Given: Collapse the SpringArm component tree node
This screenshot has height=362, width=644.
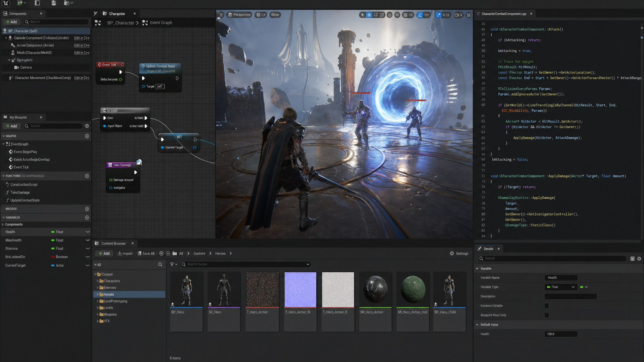Looking at the screenshot, I should (9, 60).
